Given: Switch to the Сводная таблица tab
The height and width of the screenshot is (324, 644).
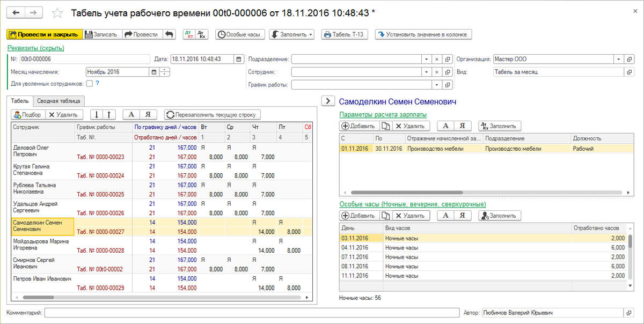Looking at the screenshot, I should pos(58,101).
